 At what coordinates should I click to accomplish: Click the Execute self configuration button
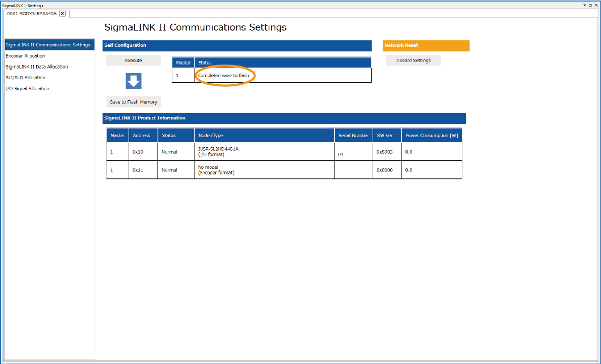coord(134,60)
